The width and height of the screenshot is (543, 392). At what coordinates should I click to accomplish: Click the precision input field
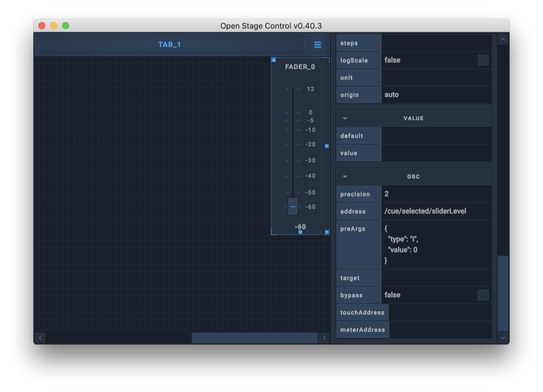436,194
